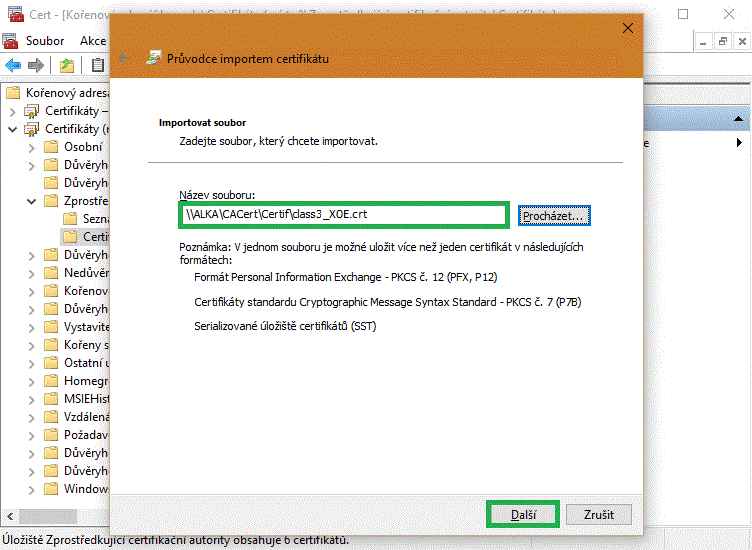Collapse the Zprostředkující folder node

pyautogui.click(x=31, y=201)
